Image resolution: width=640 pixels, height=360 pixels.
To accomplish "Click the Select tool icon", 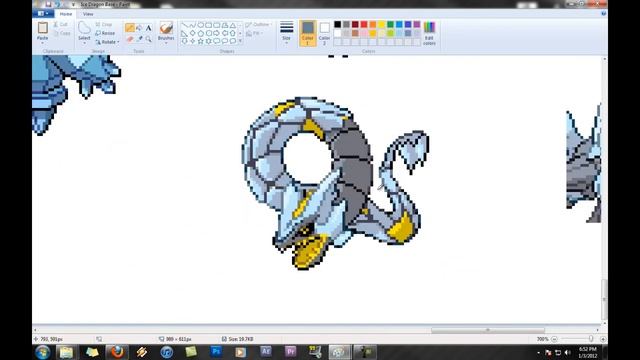I will [84, 28].
